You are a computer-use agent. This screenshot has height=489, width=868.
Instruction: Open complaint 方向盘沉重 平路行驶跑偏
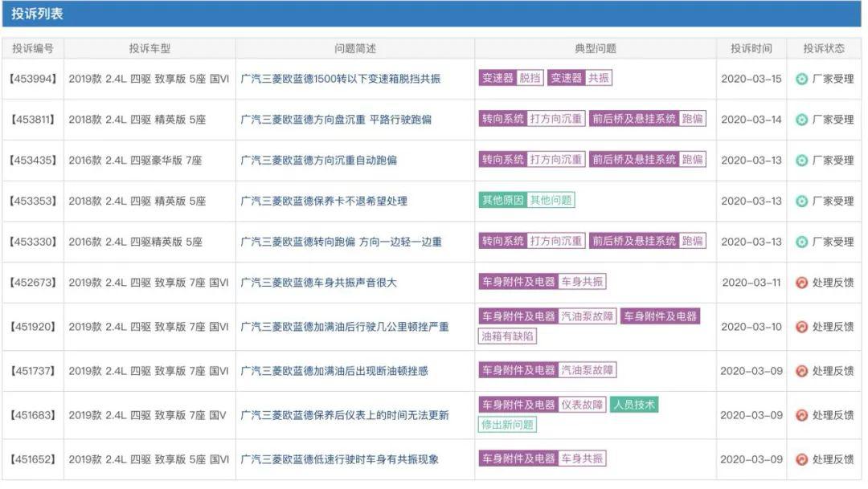[336, 120]
